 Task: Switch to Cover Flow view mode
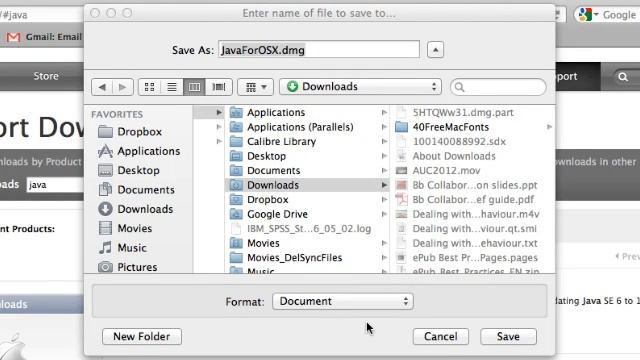click(219, 87)
